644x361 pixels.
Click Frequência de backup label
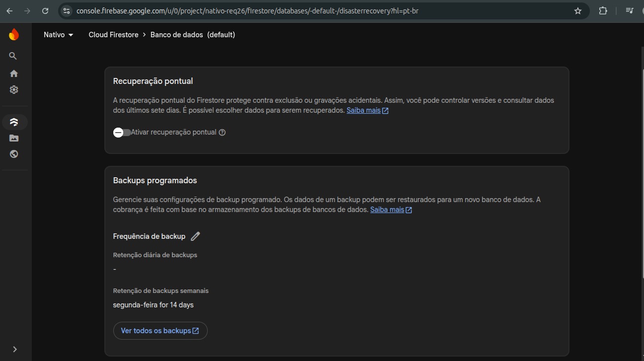tap(149, 236)
